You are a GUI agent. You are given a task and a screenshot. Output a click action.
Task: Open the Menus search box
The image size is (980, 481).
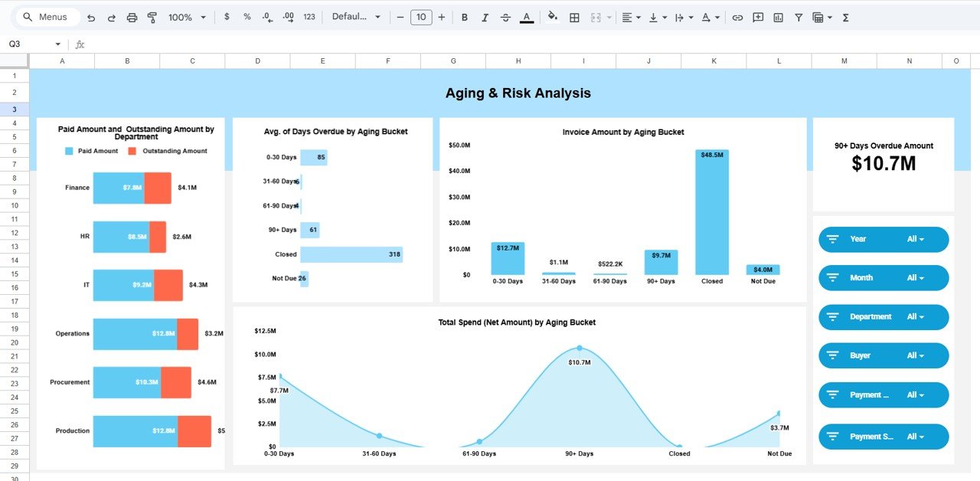click(47, 16)
